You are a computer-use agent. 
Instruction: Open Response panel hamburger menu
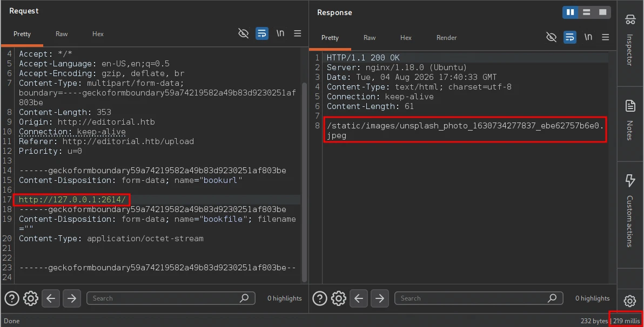tap(606, 37)
